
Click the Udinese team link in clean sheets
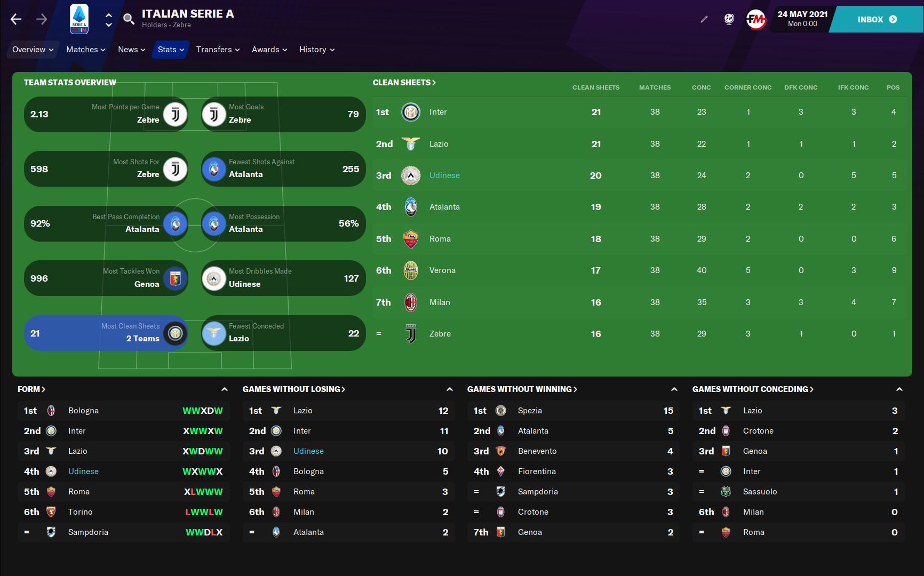pos(444,175)
